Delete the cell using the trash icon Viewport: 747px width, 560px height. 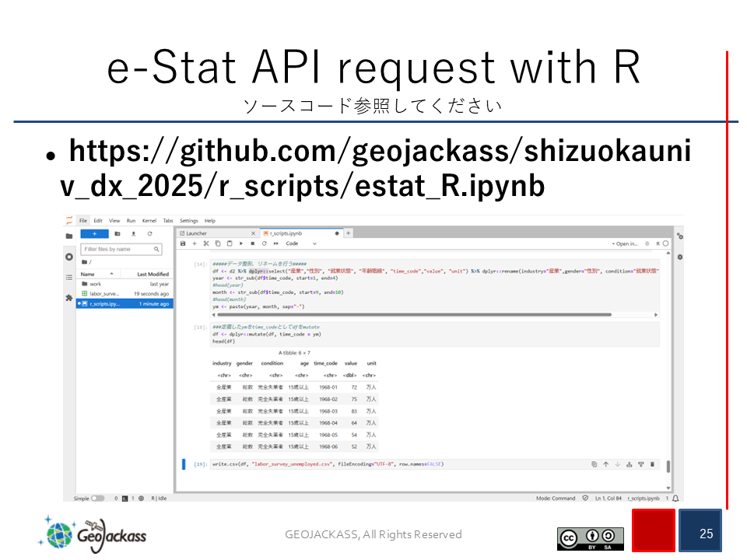652,464
